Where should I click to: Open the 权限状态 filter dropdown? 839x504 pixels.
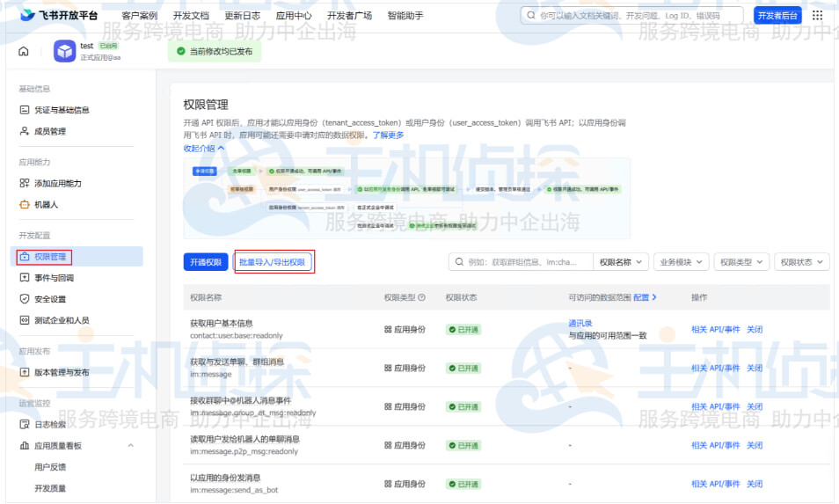pos(801,262)
